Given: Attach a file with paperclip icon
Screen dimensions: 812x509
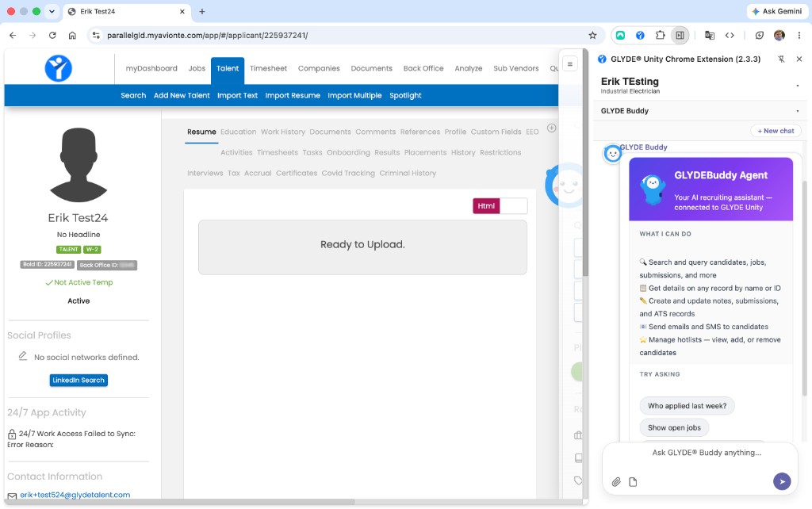Looking at the screenshot, I should [x=615, y=482].
